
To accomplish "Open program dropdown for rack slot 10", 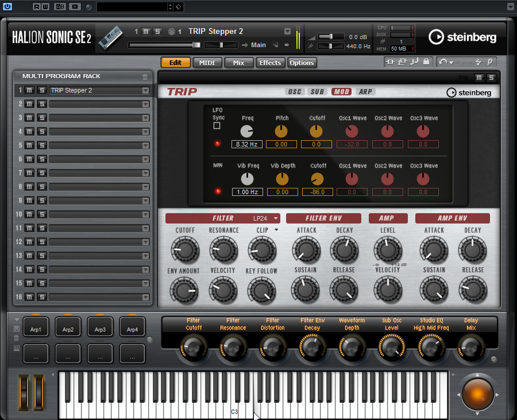I will (x=145, y=215).
